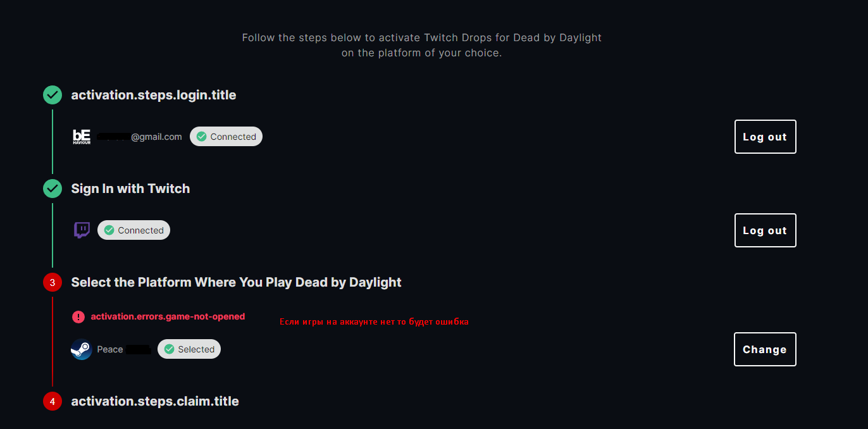Click the Select the Platform step heading
Screen dimensions: 868x429
(236, 282)
